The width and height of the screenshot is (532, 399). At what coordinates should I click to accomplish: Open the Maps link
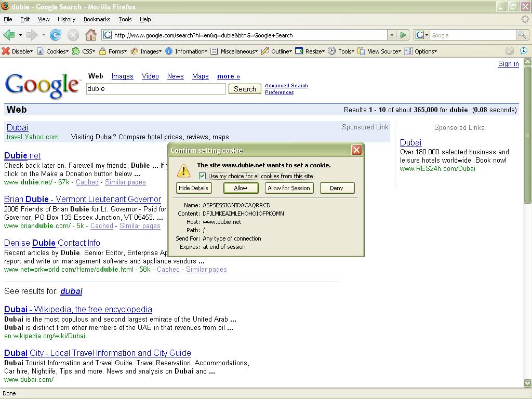click(x=200, y=76)
